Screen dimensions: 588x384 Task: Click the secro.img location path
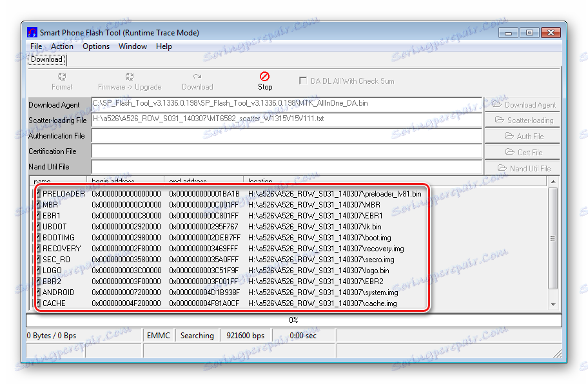pyautogui.click(x=321, y=260)
